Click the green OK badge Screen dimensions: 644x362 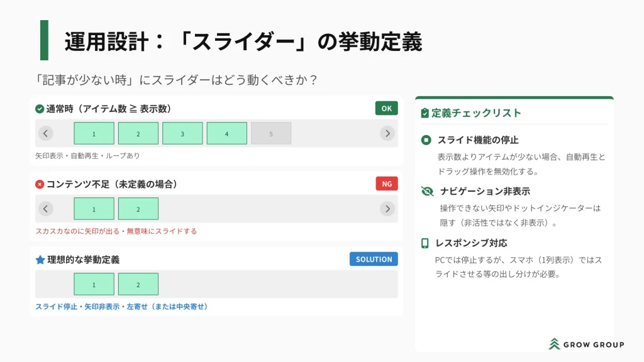coord(386,108)
